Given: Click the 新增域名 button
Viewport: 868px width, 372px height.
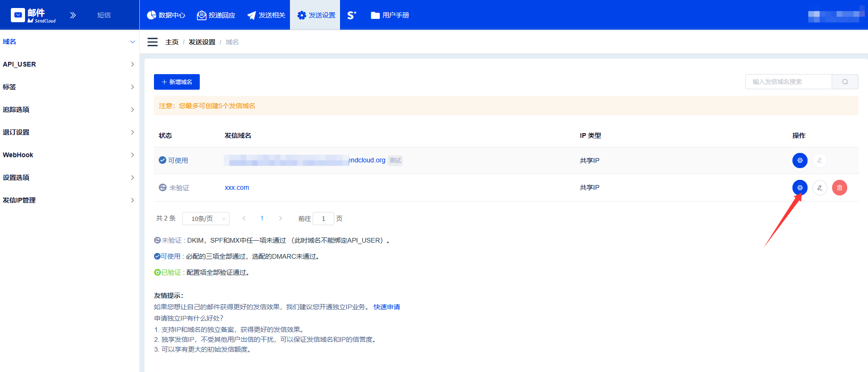Looking at the screenshot, I should (x=177, y=82).
